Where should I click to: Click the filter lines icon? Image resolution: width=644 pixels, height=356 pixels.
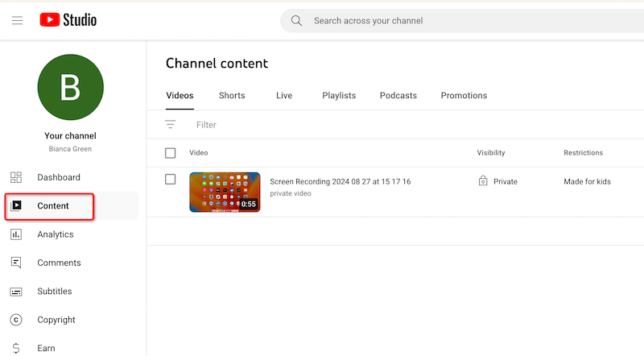[x=170, y=125]
